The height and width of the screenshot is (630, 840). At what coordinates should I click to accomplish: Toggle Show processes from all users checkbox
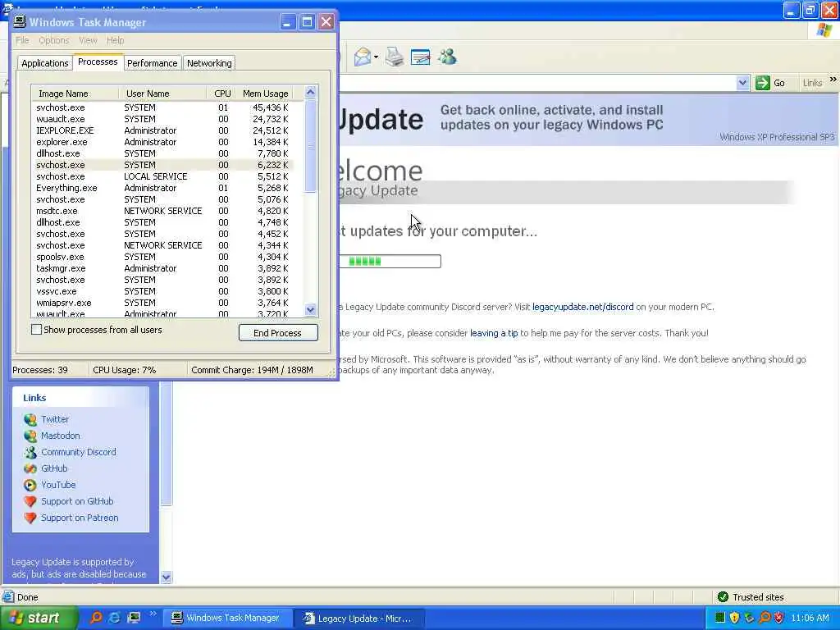36,330
